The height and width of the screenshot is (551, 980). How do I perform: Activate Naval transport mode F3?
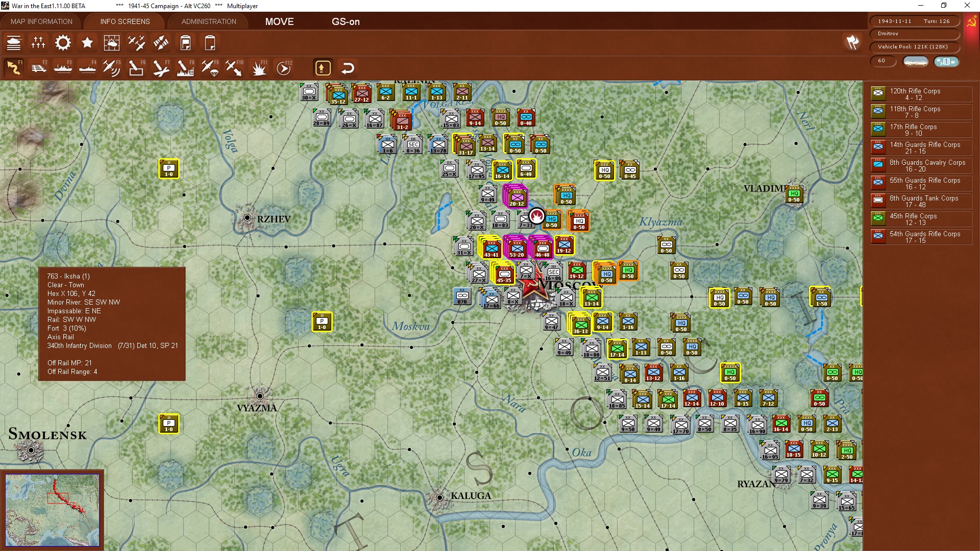[63, 68]
